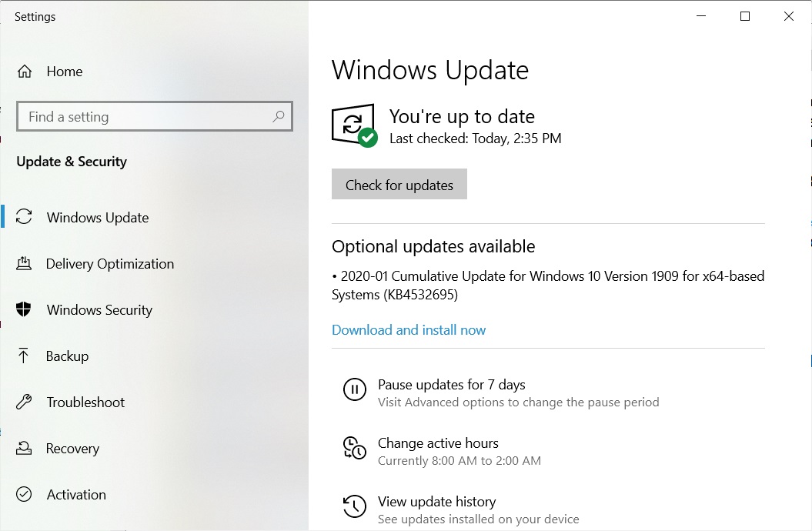
Task: Select Pause updates for 7 days
Action: coord(452,385)
